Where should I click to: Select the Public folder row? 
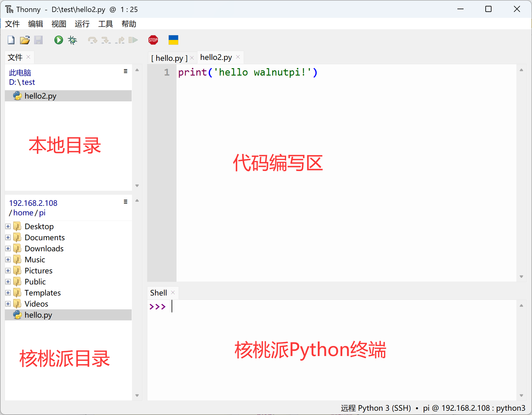point(68,282)
